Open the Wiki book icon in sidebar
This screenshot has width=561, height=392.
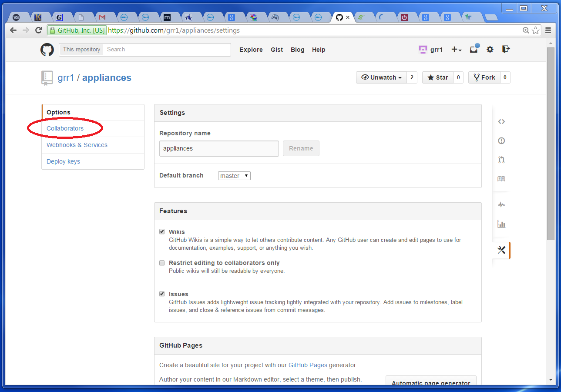pyautogui.click(x=501, y=179)
